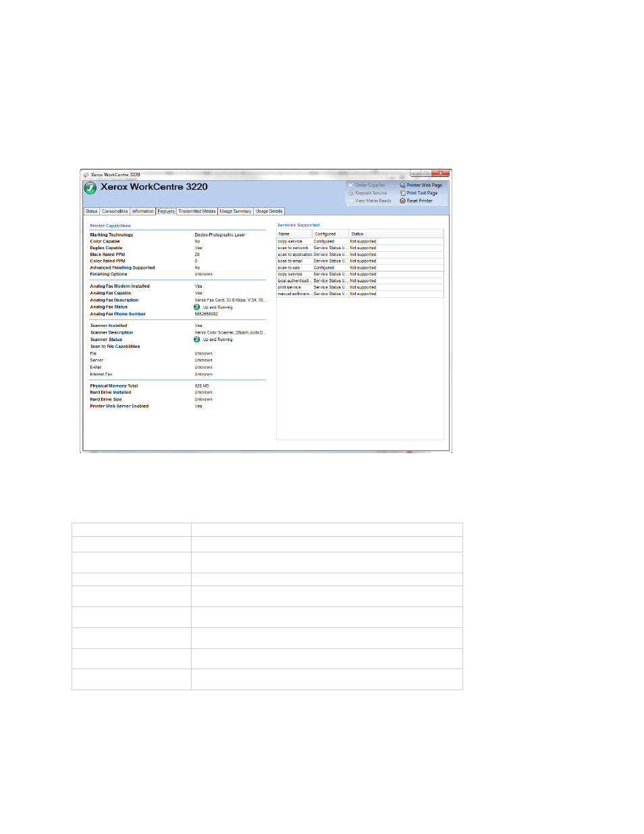
Task: Click the View Meter Reads link
Action: [x=373, y=201]
